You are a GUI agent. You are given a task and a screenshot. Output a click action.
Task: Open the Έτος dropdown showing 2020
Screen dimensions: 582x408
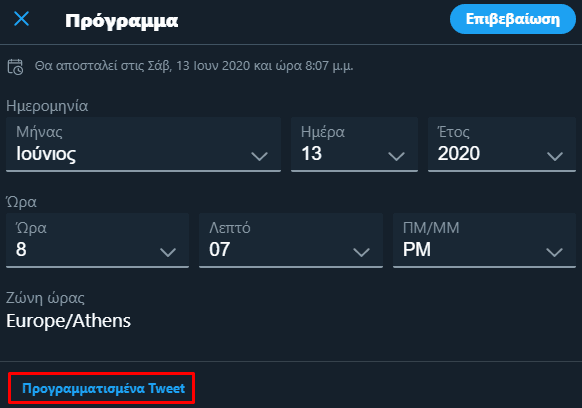point(502,144)
